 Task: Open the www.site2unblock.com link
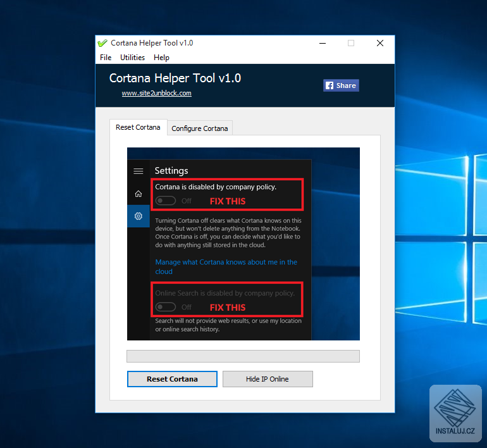coord(157,93)
